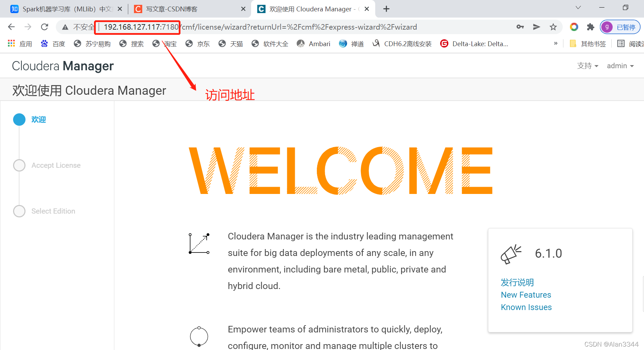The width and height of the screenshot is (644, 350).
Task: Click the megaphone announcement icon
Action: coord(511,254)
